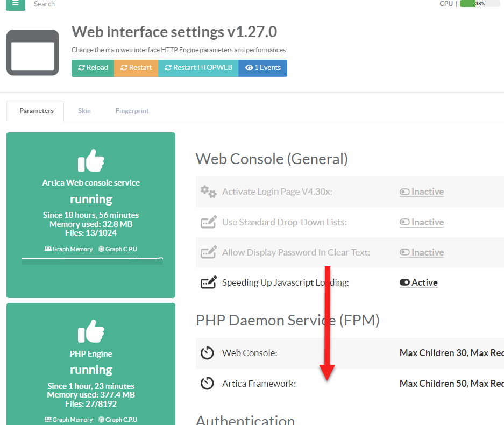
Task: Click the timer icon next to Web Console
Action: pyautogui.click(x=207, y=353)
